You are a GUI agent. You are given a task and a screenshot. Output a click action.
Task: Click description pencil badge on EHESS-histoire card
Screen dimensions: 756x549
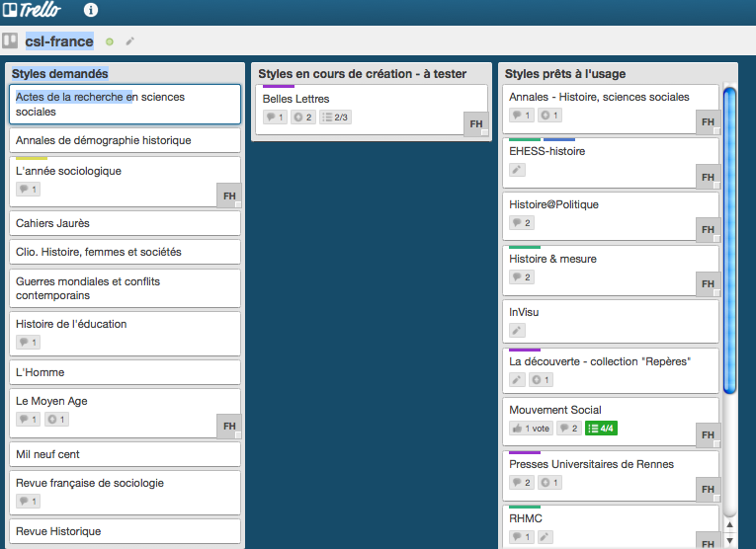(x=517, y=170)
